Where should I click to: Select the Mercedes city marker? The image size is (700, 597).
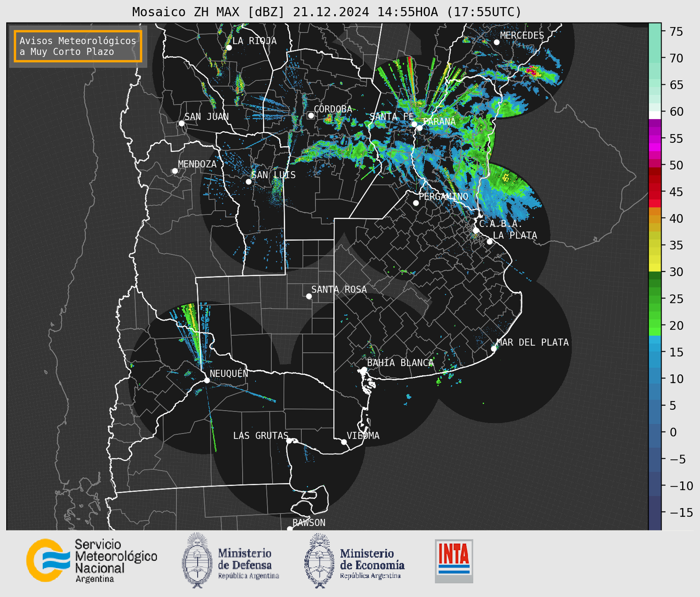pos(497,42)
